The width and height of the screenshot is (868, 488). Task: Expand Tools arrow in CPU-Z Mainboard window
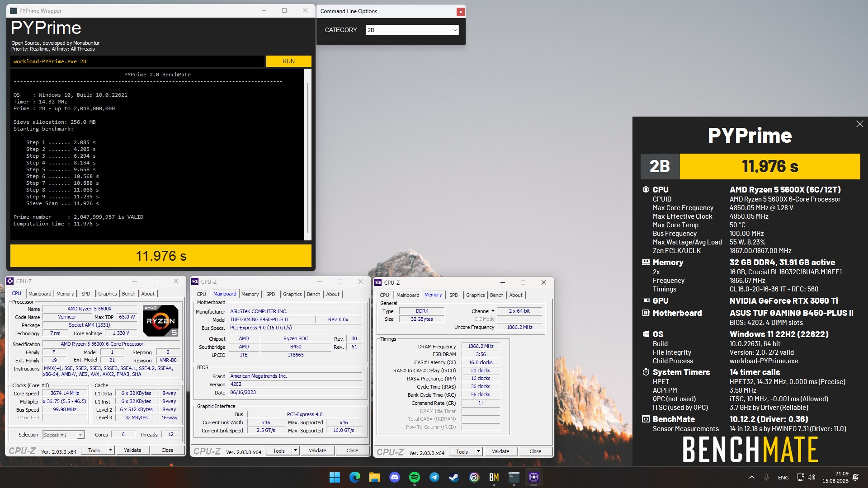tap(295, 450)
